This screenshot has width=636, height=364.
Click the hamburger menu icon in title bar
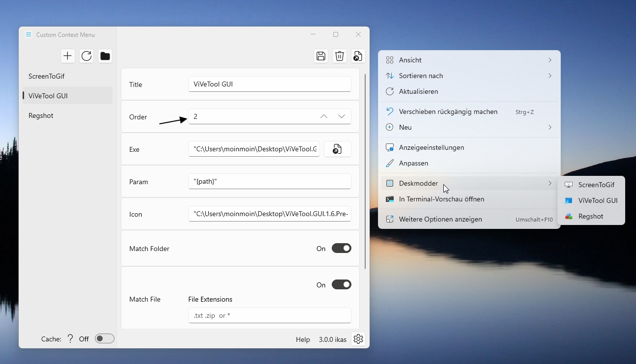click(29, 34)
